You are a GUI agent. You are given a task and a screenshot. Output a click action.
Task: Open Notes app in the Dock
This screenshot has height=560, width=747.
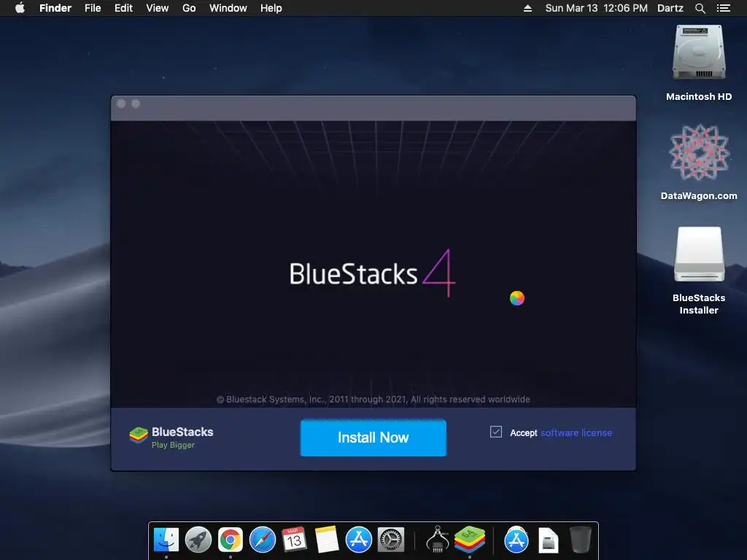[x=327, y=540]
